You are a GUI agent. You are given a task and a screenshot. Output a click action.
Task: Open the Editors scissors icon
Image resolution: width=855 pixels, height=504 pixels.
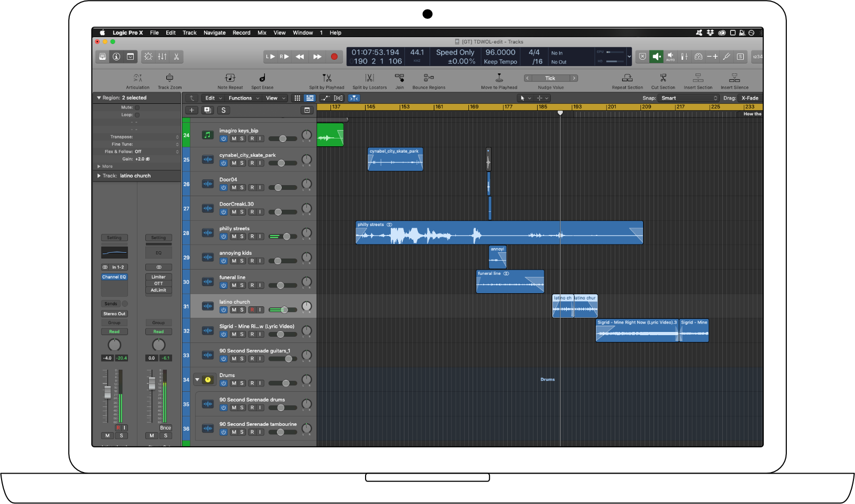(177, 57)
